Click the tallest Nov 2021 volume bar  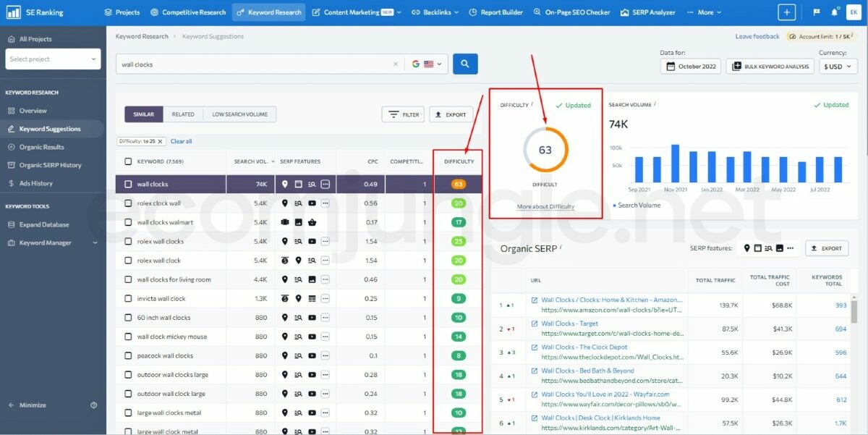(x=675, y=164)
